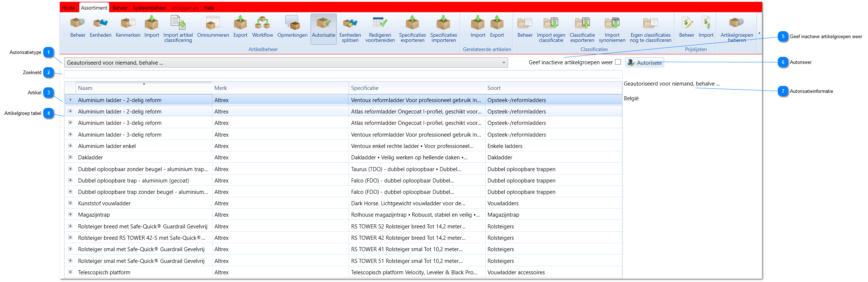The width and height of the screenshot is (868, 282).
Task: Open the Help tab
Action: 209,8
